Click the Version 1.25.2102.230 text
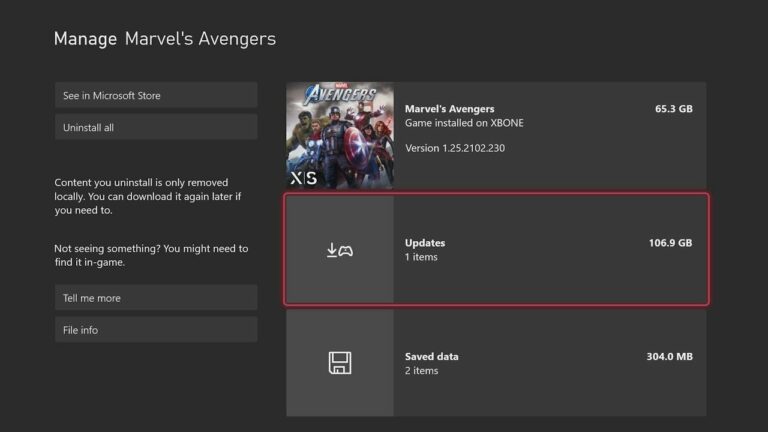 coord(455,148)
